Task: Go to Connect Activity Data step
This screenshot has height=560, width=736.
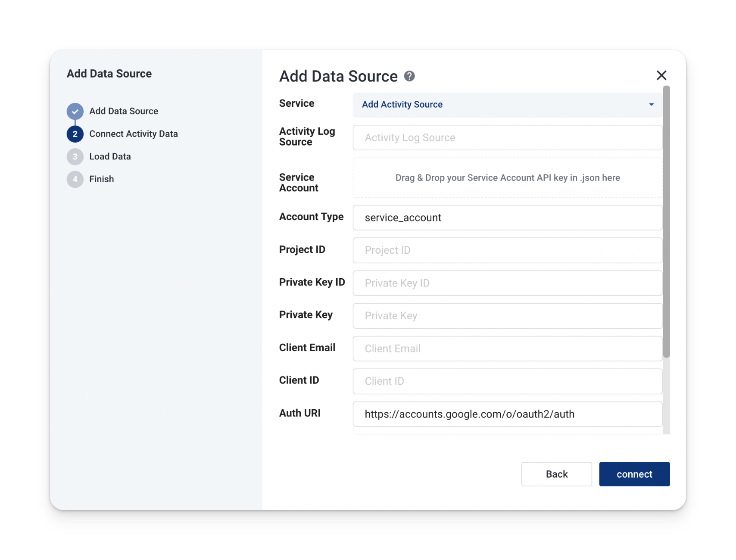Action: pyautogui.click(x=133, y=134)
